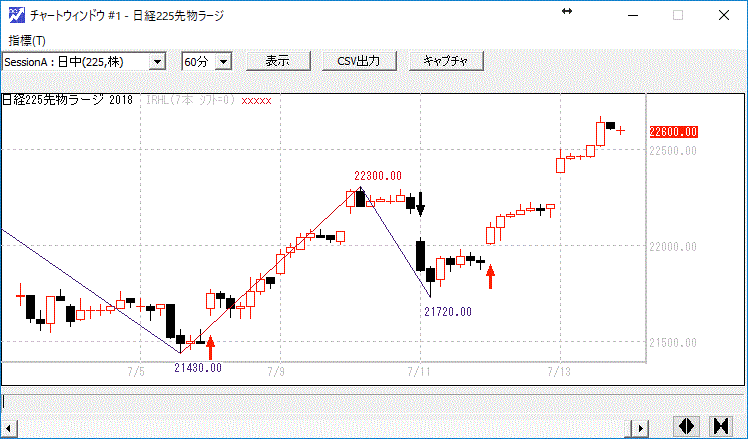Click the IRHL(7本 シフト=0) indicator label
The image size is (748, 439).
point(190,101)
